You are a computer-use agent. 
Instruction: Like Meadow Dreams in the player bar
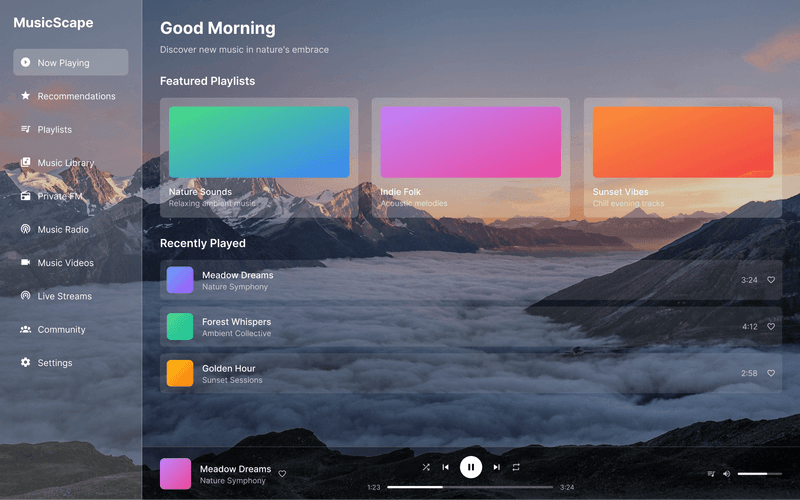point(282,474)
